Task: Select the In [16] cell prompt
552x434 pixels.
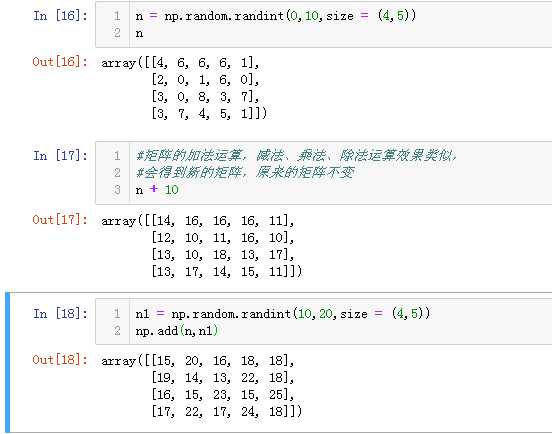Action: click(x=60, y=16)
